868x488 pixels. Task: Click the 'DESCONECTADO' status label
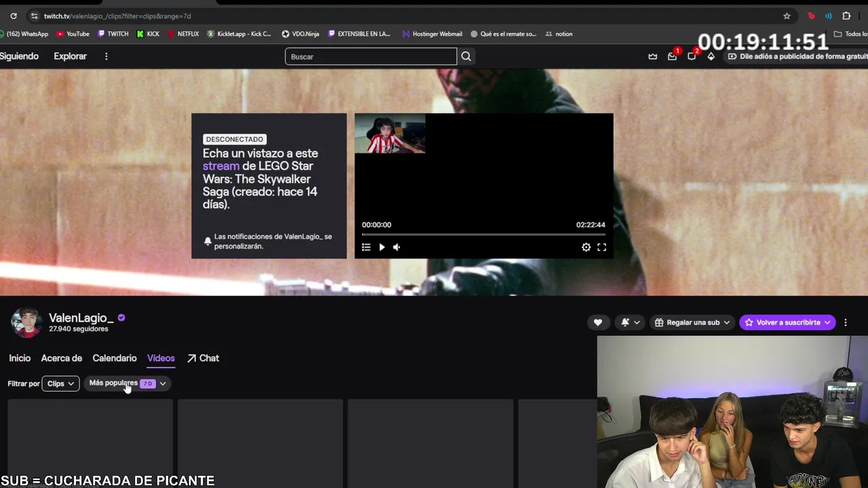[235, 139]
